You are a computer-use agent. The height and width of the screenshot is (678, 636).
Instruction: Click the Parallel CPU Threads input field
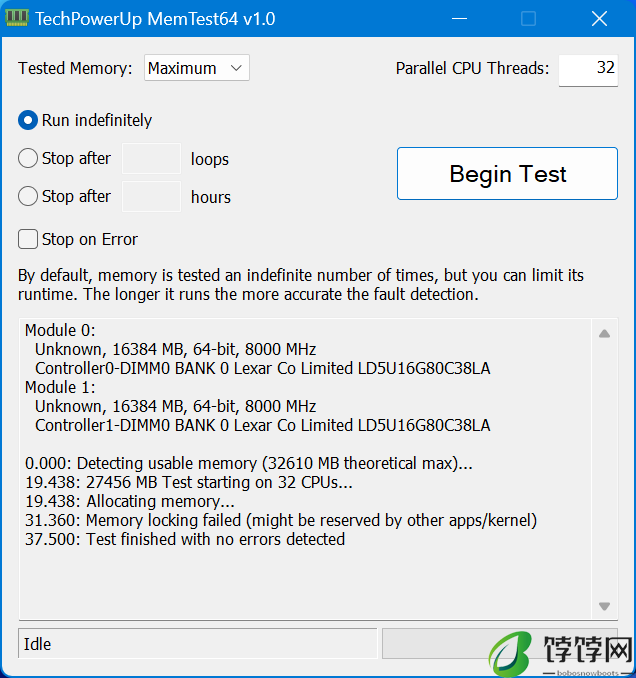click(x=588, y=70)
